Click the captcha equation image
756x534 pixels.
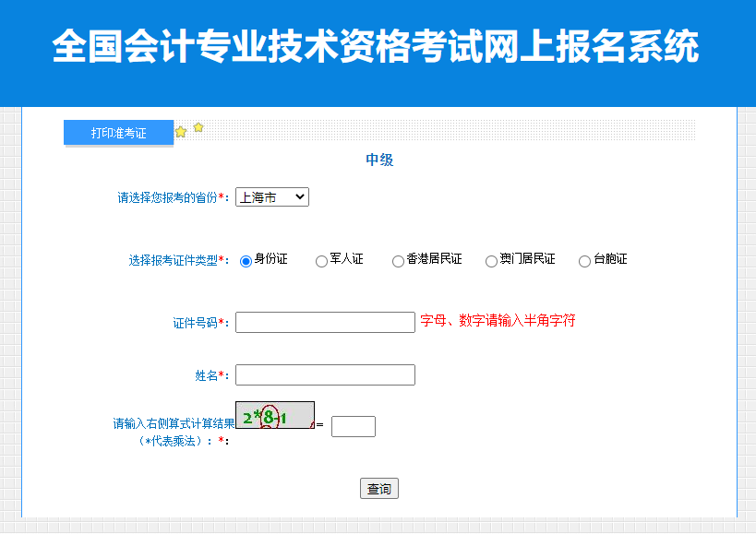[x=274, y=416]
